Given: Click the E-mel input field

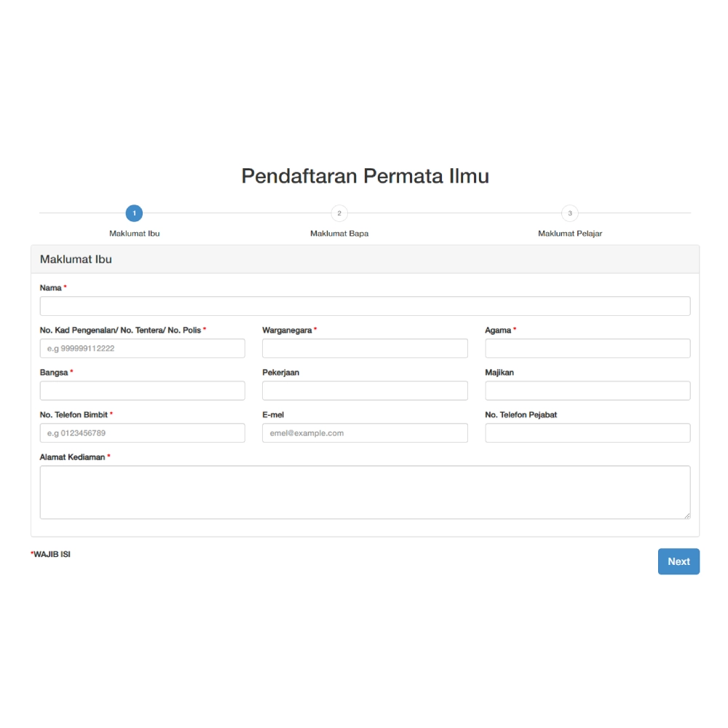Looking at the screenshot, I should coord(365,432).
